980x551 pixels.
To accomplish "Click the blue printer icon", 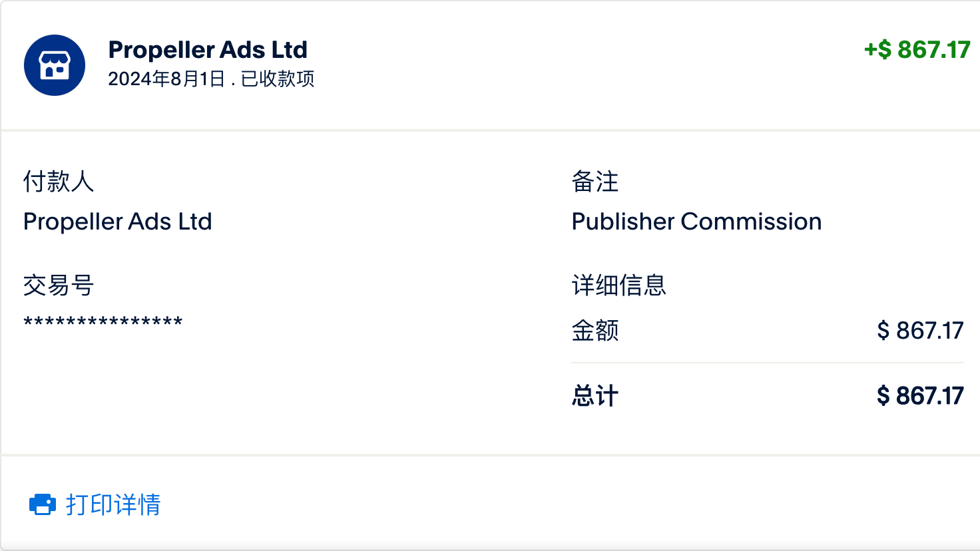I will tap(43, 504).
